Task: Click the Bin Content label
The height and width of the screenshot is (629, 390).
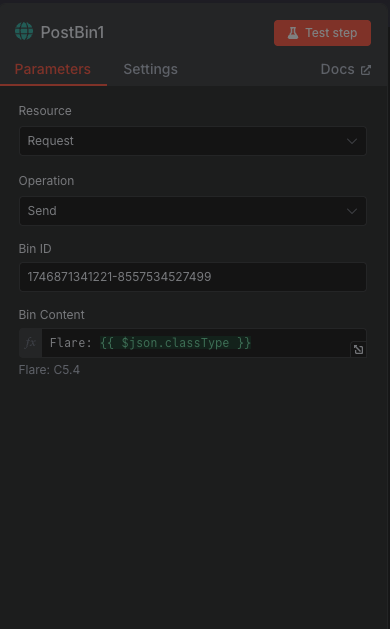Action: pos(52,315)
